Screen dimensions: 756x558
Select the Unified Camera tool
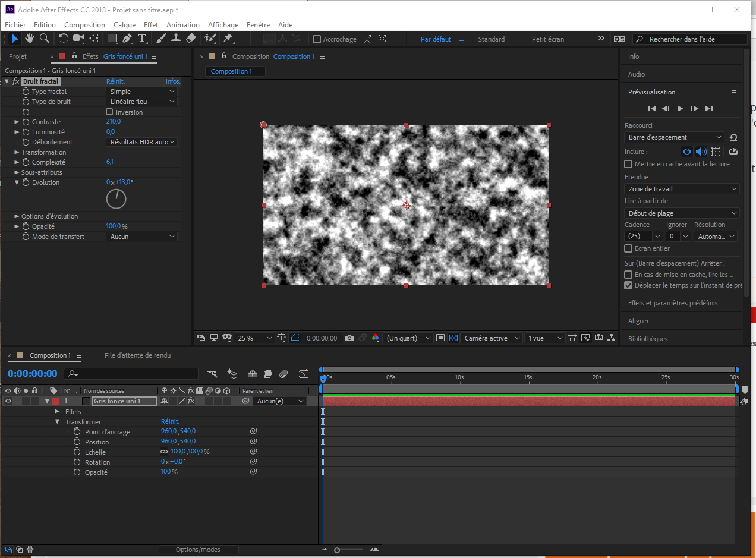click(78, 39)
